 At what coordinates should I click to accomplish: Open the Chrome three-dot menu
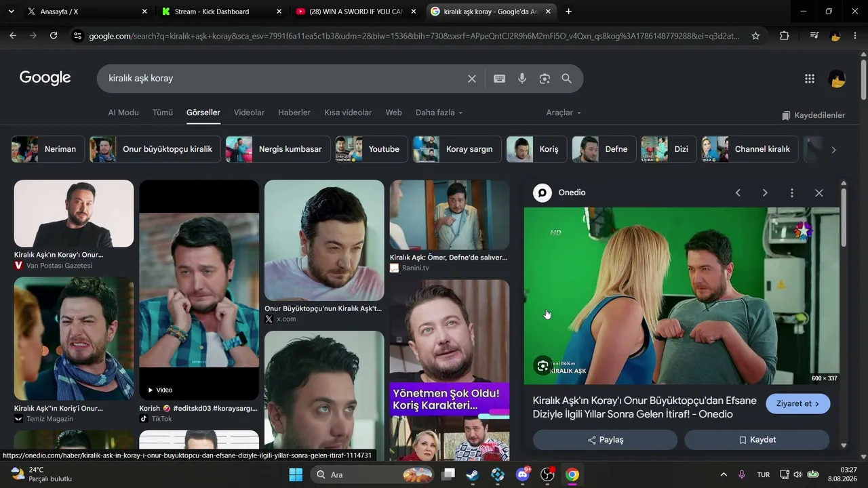[x=854, y=36]
